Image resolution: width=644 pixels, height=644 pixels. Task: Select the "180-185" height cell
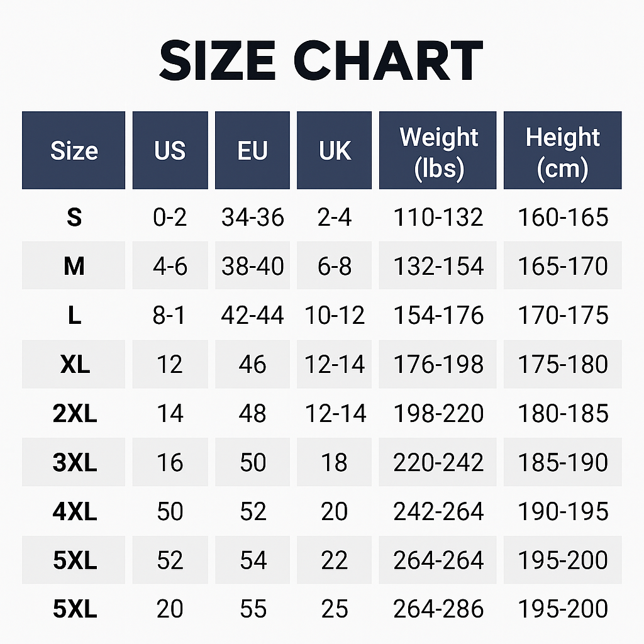click(563, 414)
